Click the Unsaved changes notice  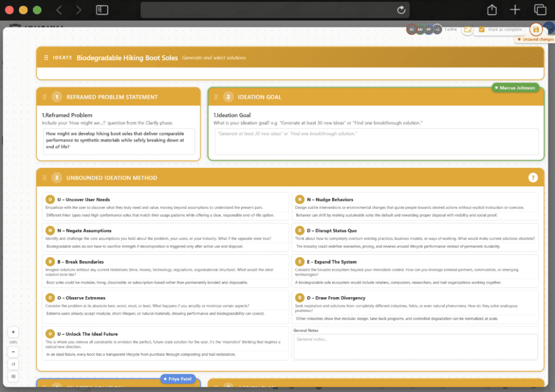pyautogui.click(x=535, y=39)
